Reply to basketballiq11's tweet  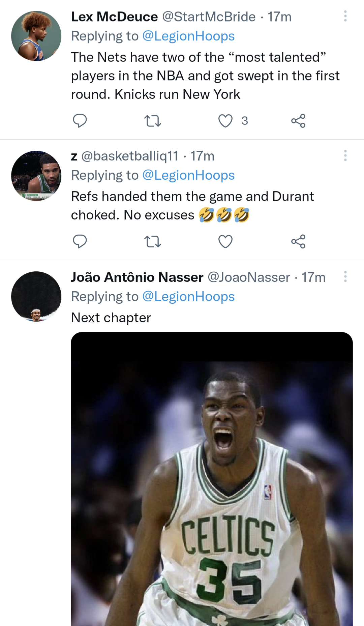point(80,241)
